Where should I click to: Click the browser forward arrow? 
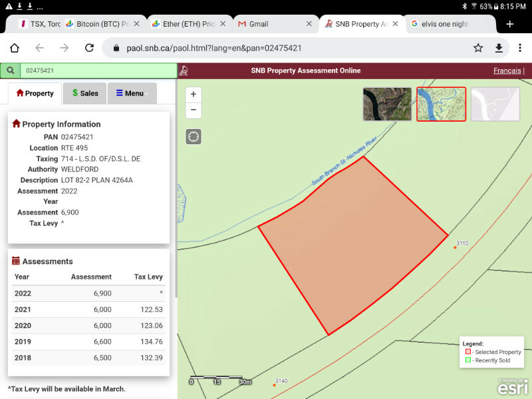[x=64, y=48]
